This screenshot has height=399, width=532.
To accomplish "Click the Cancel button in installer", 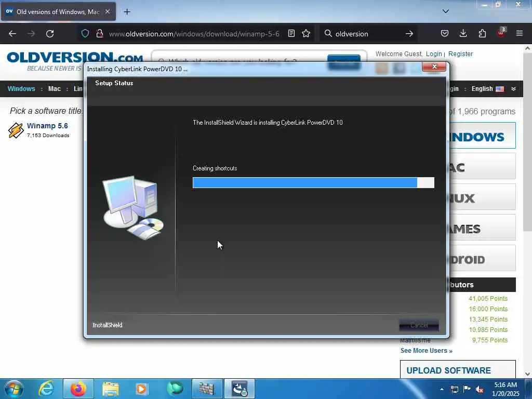I will coord(419,325).
